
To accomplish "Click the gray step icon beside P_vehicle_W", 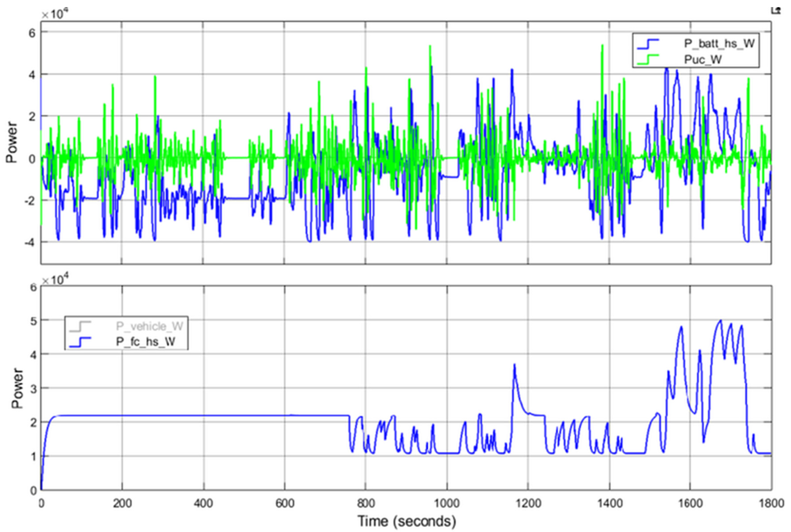I will (x=80, y=326).
